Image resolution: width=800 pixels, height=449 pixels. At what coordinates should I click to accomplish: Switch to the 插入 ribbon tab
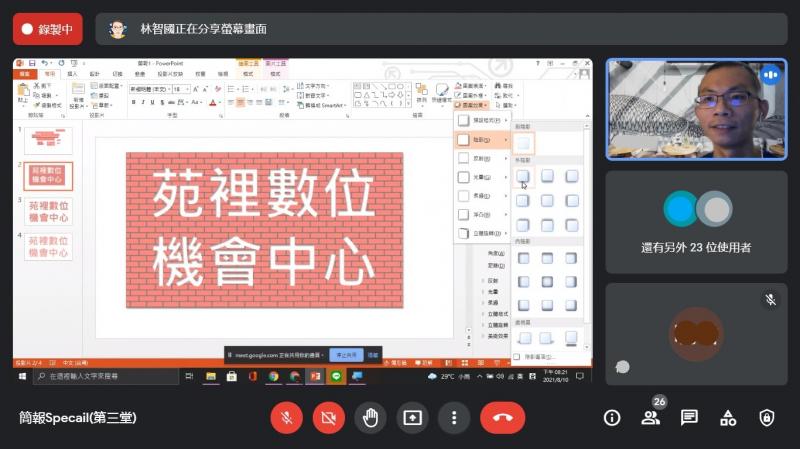tap(72, 74)
